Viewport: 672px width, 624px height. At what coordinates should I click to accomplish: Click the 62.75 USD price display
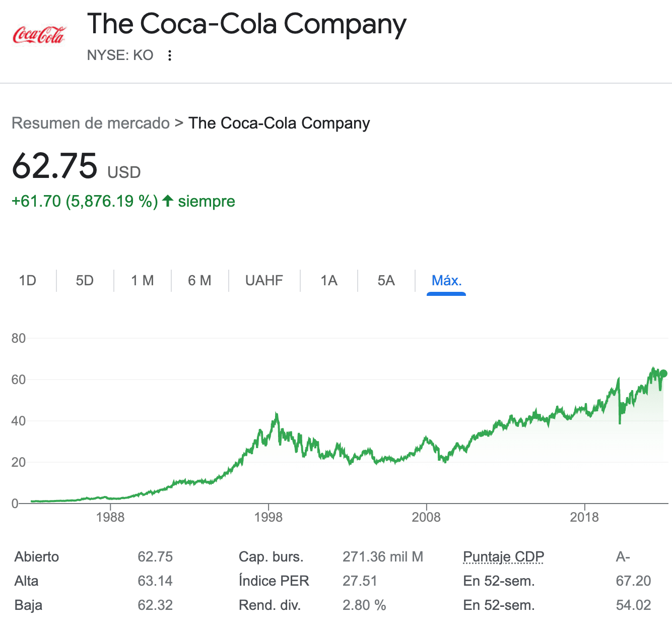55,166
